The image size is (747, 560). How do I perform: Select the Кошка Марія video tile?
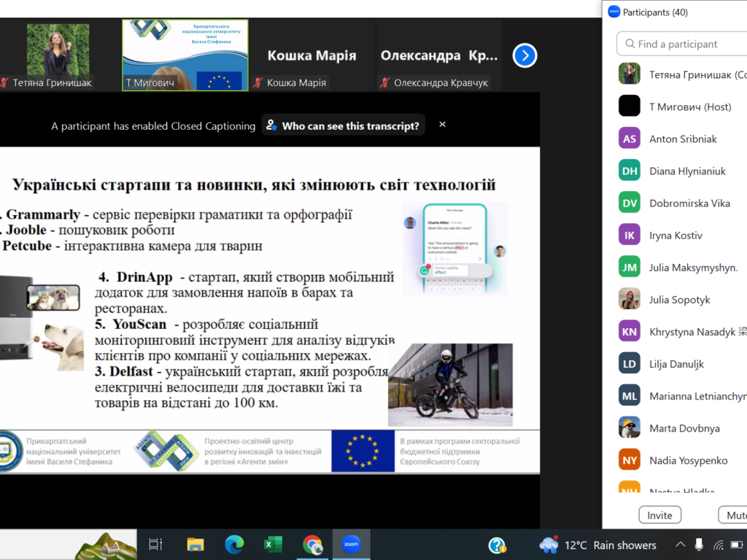pyautogui.click(x=311, y=55)
